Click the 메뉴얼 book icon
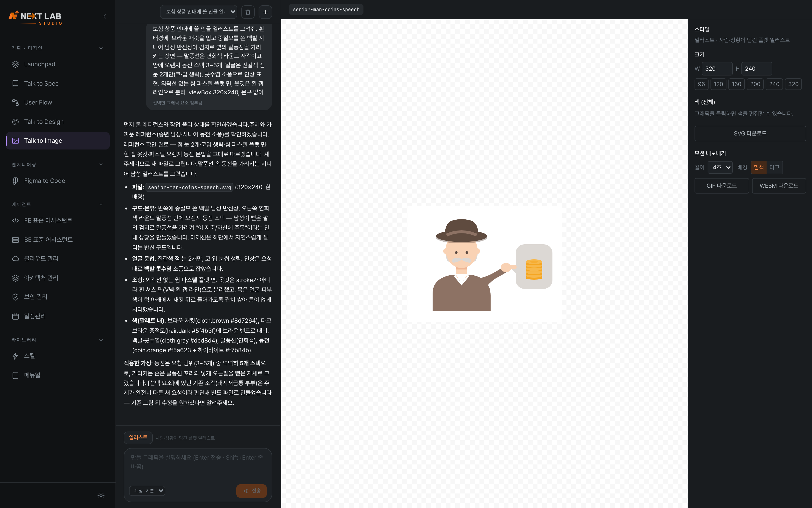The width and height of the screenshot is (812, 508). [x=15, y=375]
